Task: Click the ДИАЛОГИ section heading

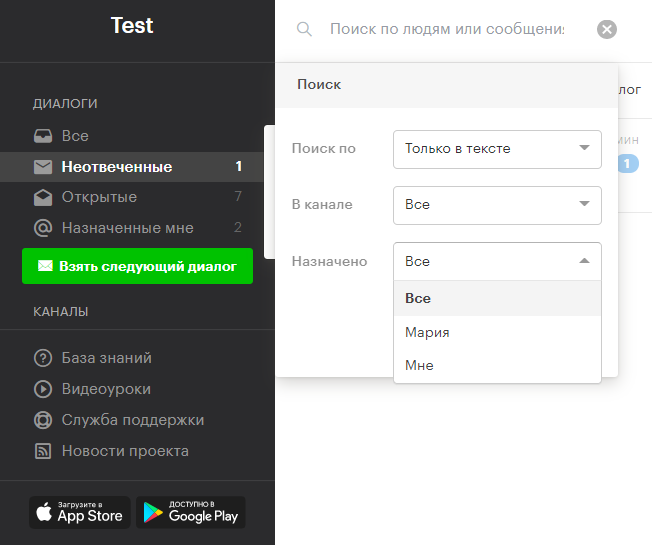Action: click(x=65, y=104)
